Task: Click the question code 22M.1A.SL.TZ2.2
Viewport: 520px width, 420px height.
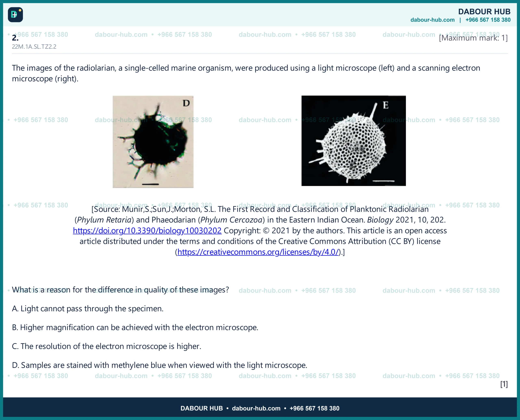Action: tap(34, 47)
